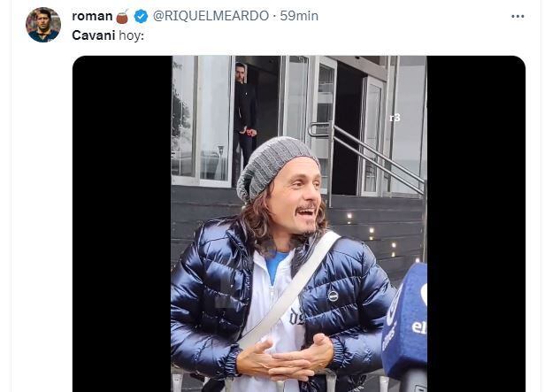
Task: Click the blue microphone in the video
Action: 405,323
